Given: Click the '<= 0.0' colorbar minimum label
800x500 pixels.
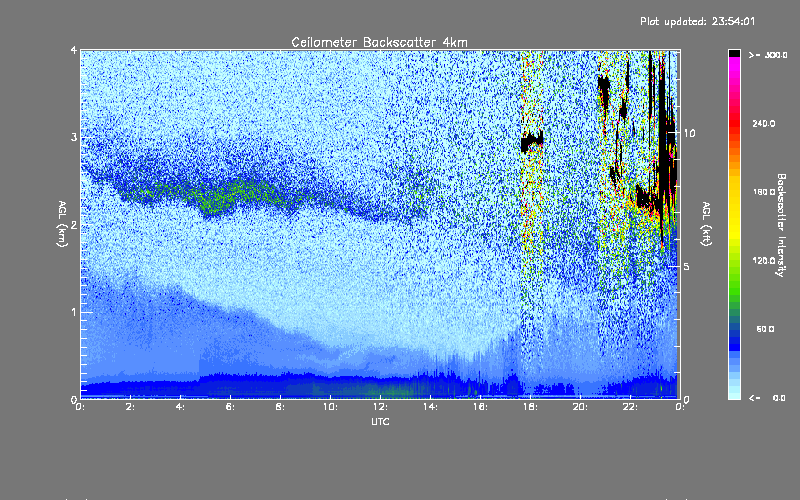Looking at the screenshot, I should click(x=768, y=398).
